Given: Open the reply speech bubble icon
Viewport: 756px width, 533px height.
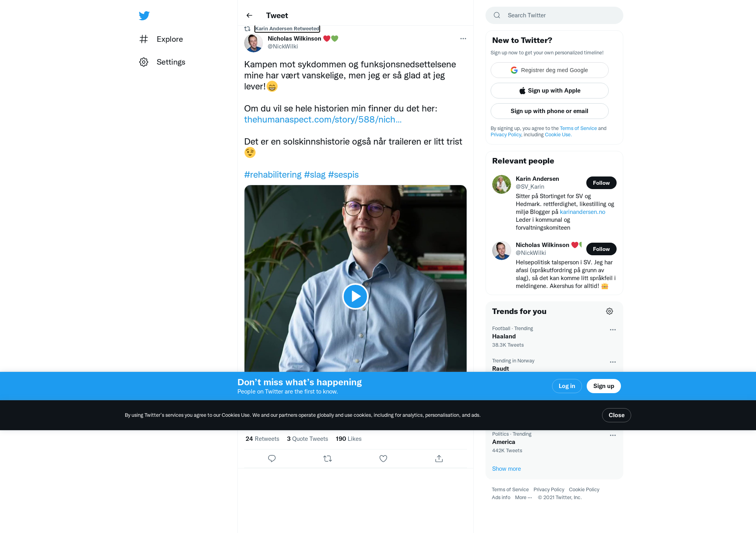Looking at the screenshot, I should pos(272,459).
